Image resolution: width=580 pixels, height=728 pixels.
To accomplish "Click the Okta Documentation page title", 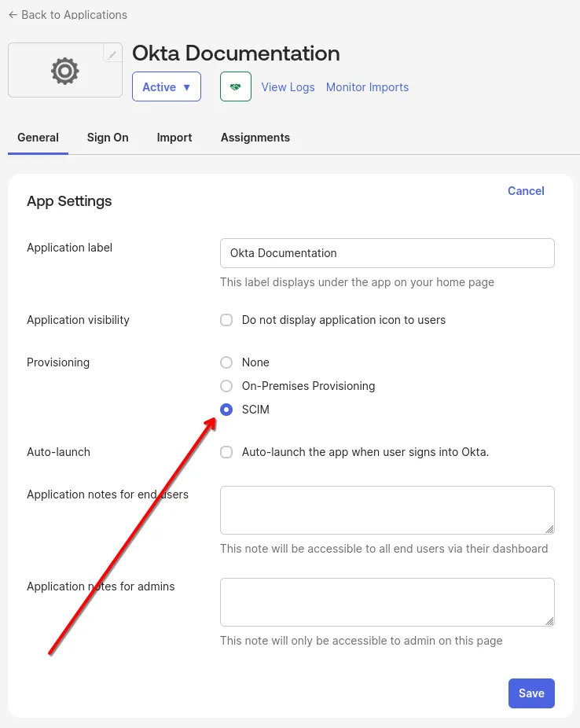I will (x=236, y=53).
